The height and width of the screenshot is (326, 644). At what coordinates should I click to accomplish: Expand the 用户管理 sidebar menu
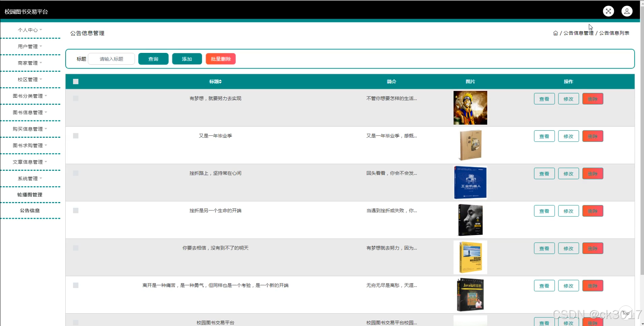27,46
